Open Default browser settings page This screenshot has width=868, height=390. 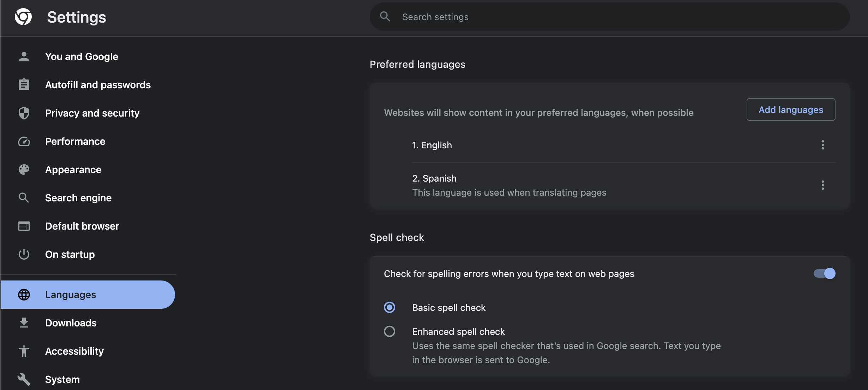(82, 226)
